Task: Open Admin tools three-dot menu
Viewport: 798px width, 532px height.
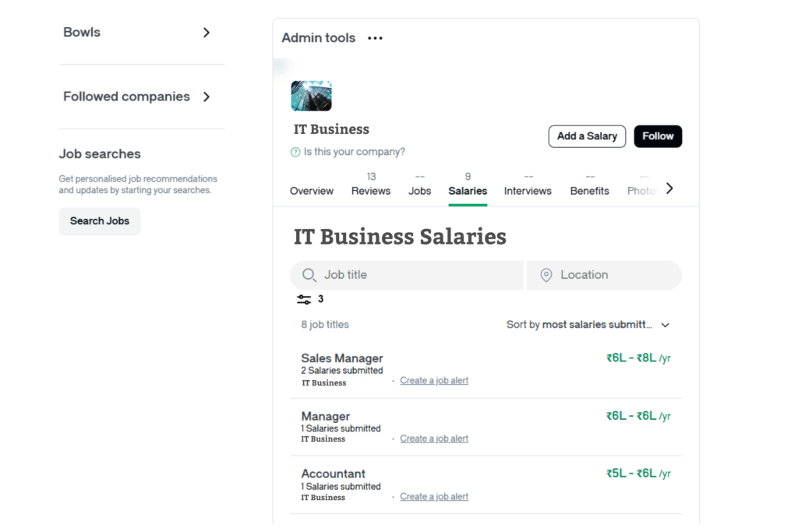Action: pyautogui.click(x=375, y=38)
